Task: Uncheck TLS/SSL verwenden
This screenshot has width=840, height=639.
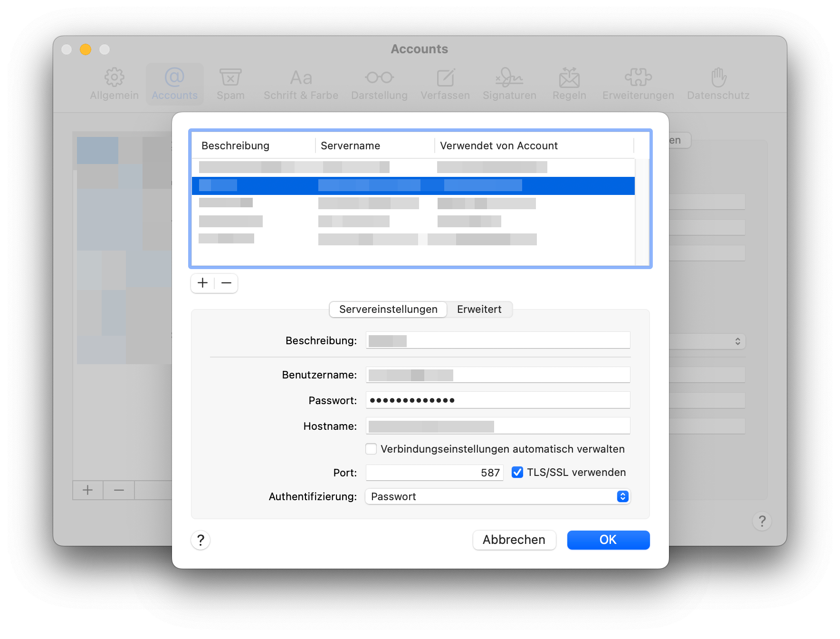Action: (517, 472)
